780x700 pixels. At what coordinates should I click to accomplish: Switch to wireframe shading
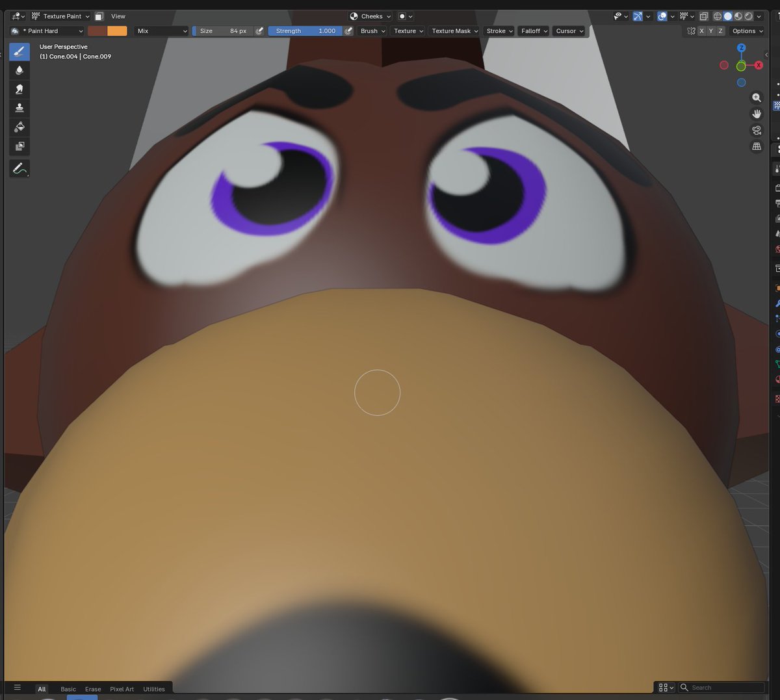718,16
